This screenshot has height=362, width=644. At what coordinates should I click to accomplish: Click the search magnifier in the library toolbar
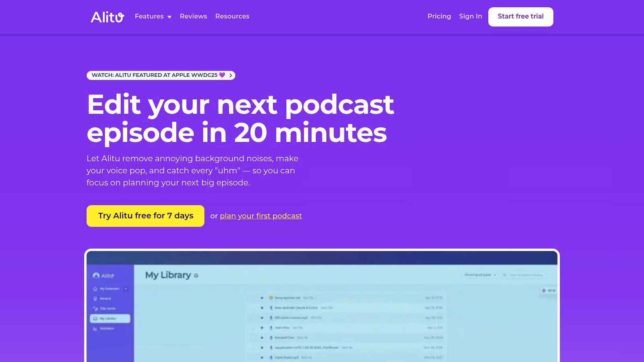[x=505, y=275]
